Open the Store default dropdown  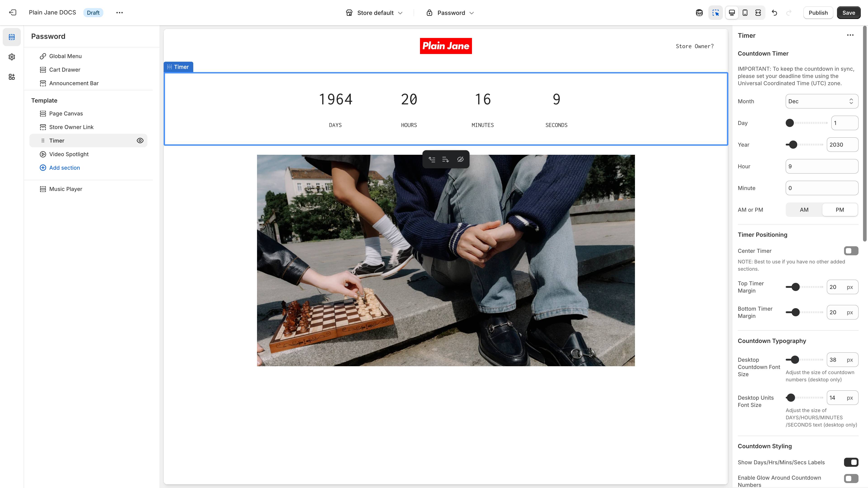pyautogui.click(x=374, y=12)
